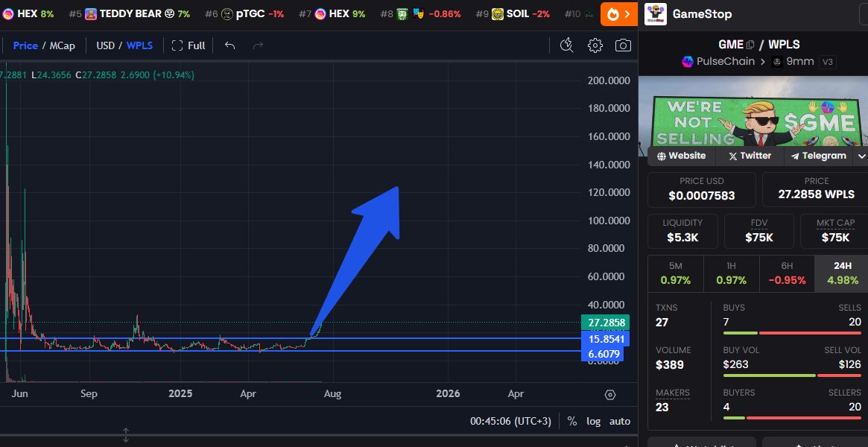Image resolution: width=868 pixels, height=447 pixels.
Task: Click the 27.2858 WPLS price box
Action: 815,189
